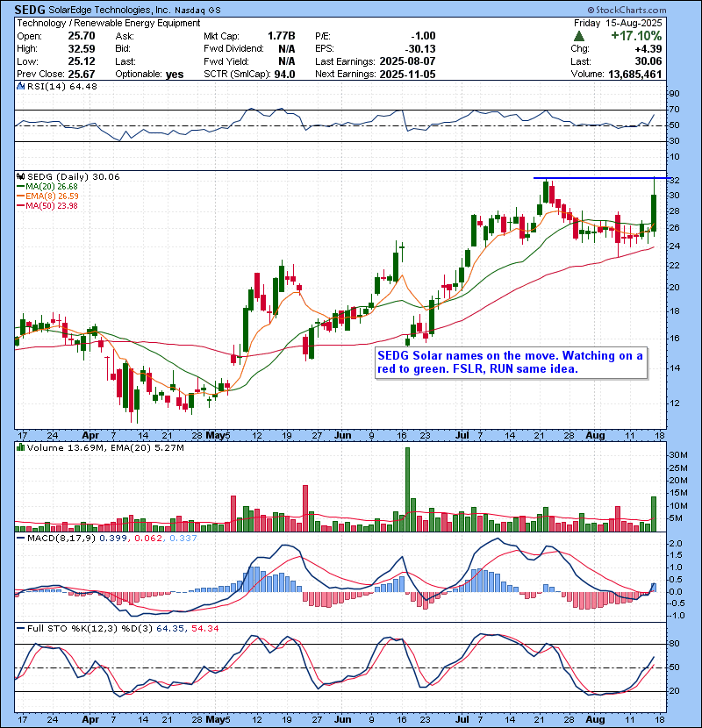Viewport: 702px width, 728px height.
Task: Click the High value 32.59
Action: point(82,49)
